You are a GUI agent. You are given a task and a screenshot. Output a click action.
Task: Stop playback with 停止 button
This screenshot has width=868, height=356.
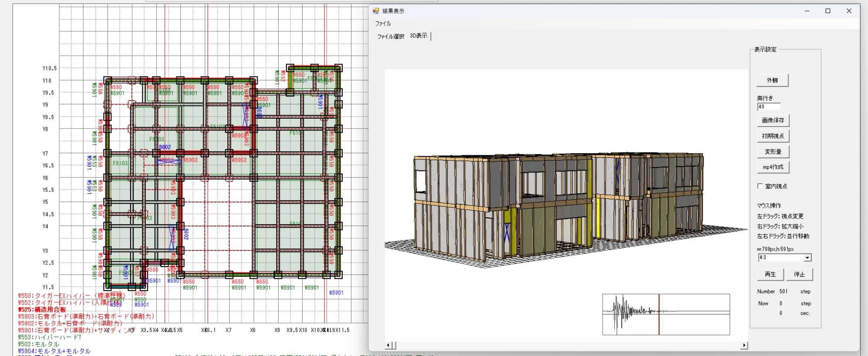(x=799, y=274)
